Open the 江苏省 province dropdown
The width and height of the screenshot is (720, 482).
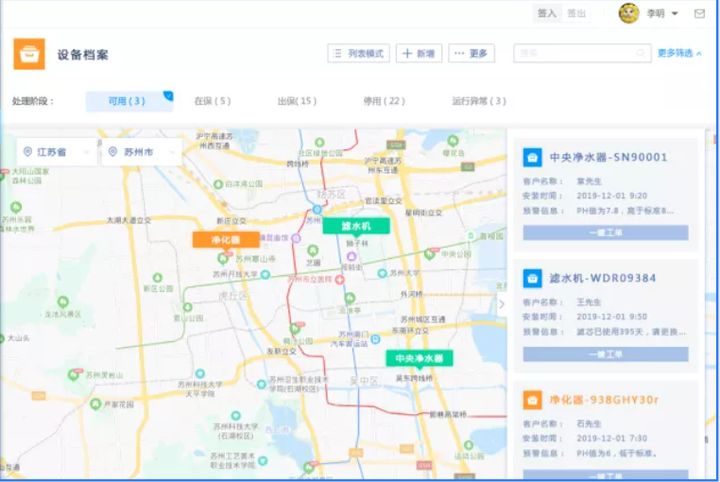point(56,152)
